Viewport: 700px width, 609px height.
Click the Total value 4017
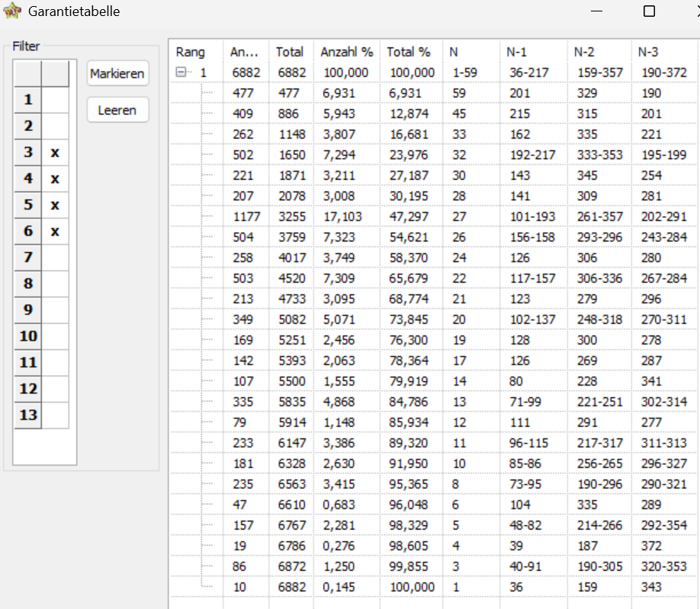pos(292,258)
